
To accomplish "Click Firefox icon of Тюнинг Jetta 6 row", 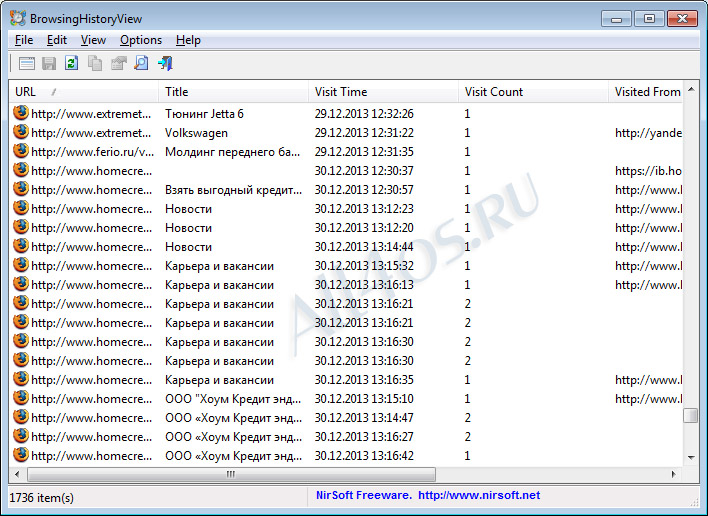I will [x=21, y=113].
